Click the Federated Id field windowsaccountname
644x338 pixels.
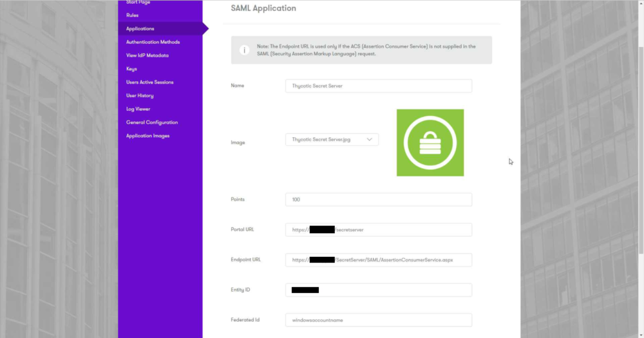tap(378, 320)
